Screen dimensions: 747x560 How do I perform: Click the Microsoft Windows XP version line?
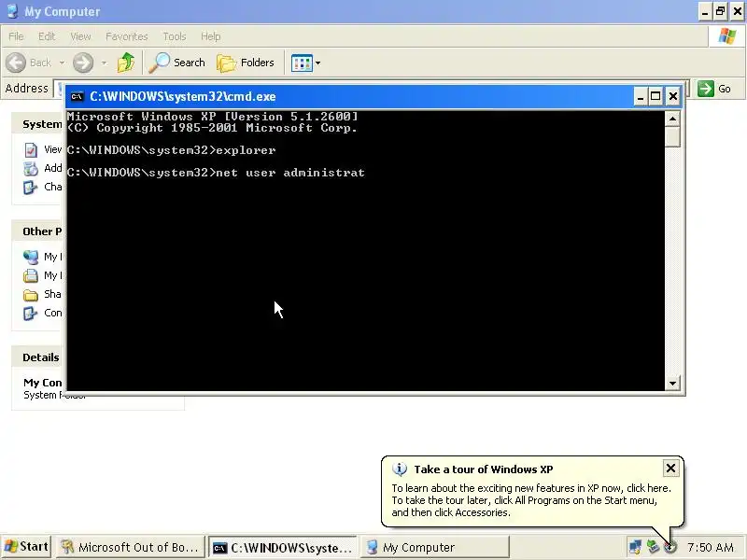(x=213, y=116)
